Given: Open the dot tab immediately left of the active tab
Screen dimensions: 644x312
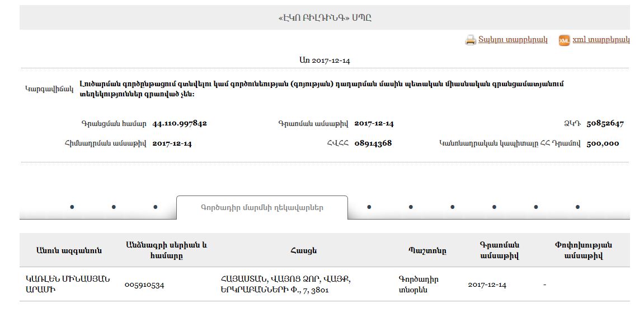Looking at the screenshot, I should coord(155,207).
